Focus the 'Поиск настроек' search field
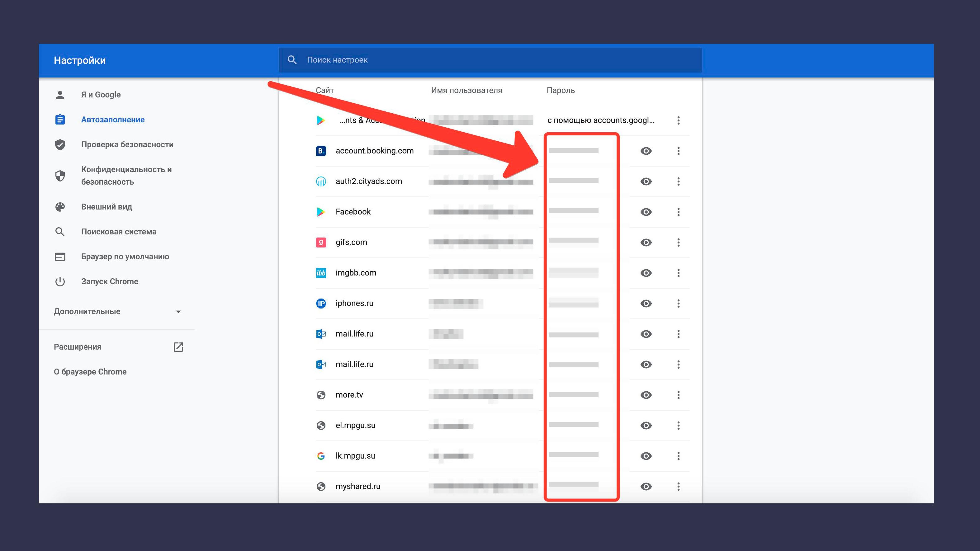 (490, 60)
